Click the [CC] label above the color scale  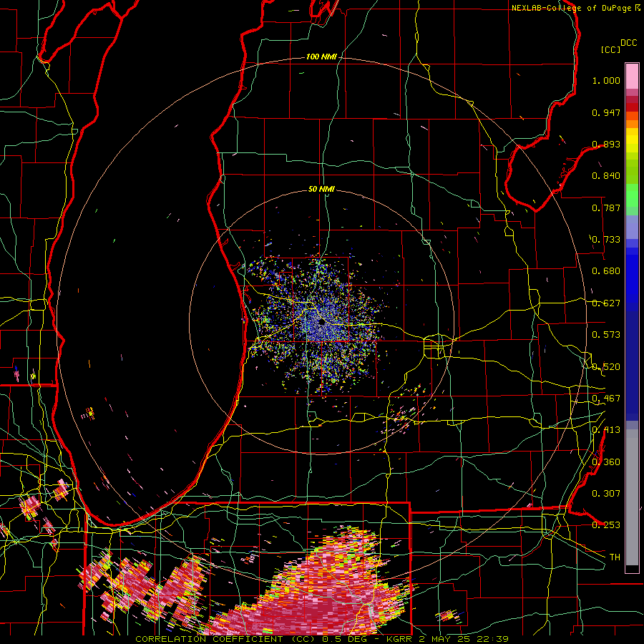click(610, 49)
